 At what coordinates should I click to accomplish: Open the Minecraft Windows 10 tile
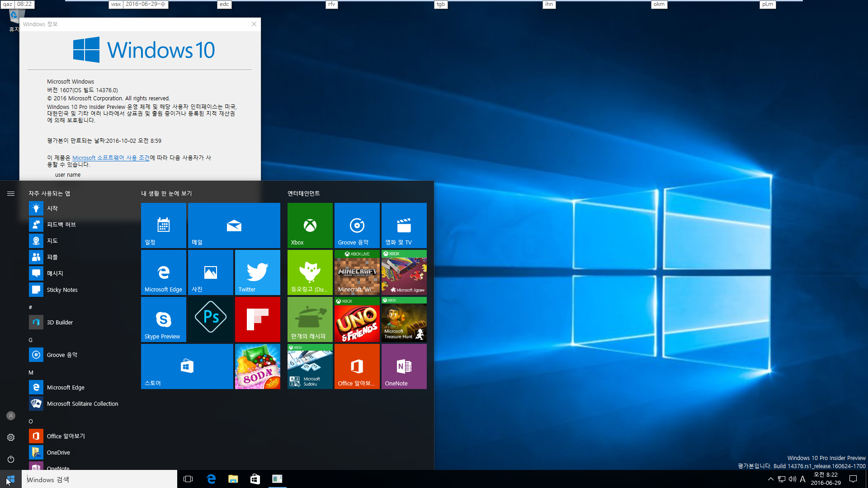357,272
